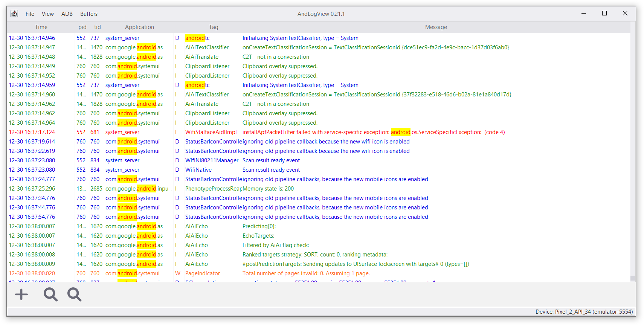This screenshot has width=644, height=325.
Task: Click the com.google.android.inpu... application cell
Action: 139,189
